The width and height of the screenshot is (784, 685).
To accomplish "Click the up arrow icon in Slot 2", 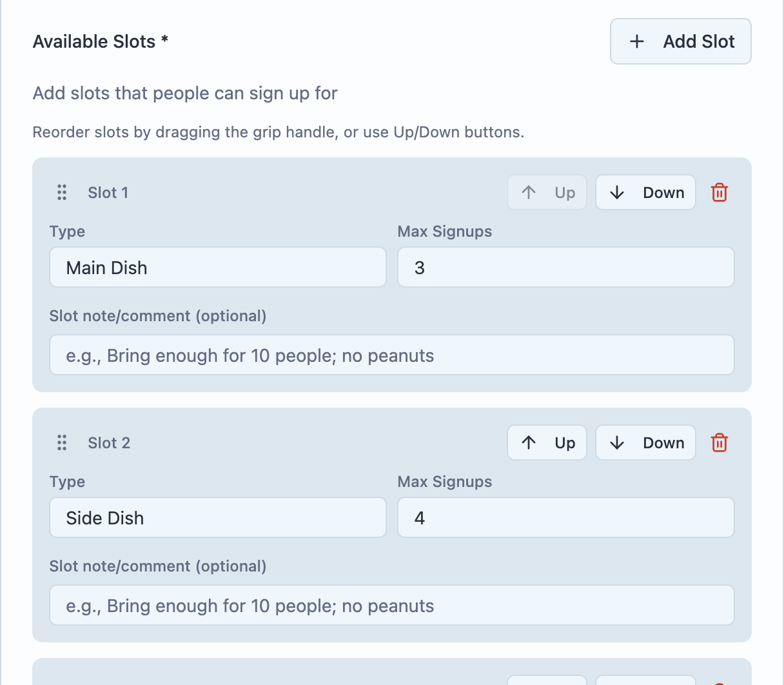I will coord(529,442).
